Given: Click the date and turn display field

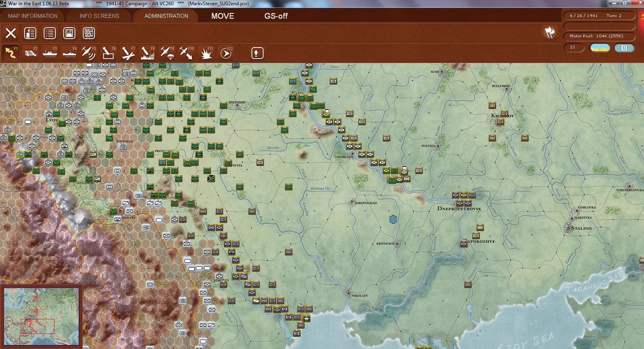Looking at the screenshot, I should click(599, 16).
